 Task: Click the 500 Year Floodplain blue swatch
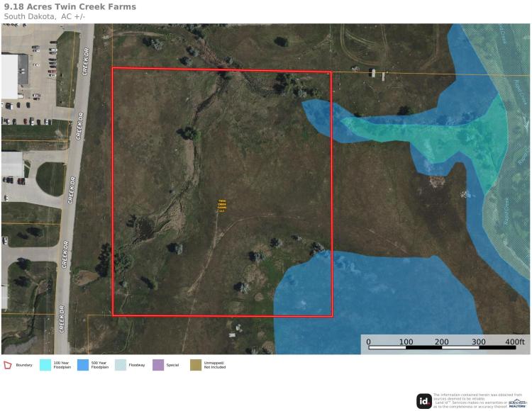pyautogui.click(x=82, y=365)
